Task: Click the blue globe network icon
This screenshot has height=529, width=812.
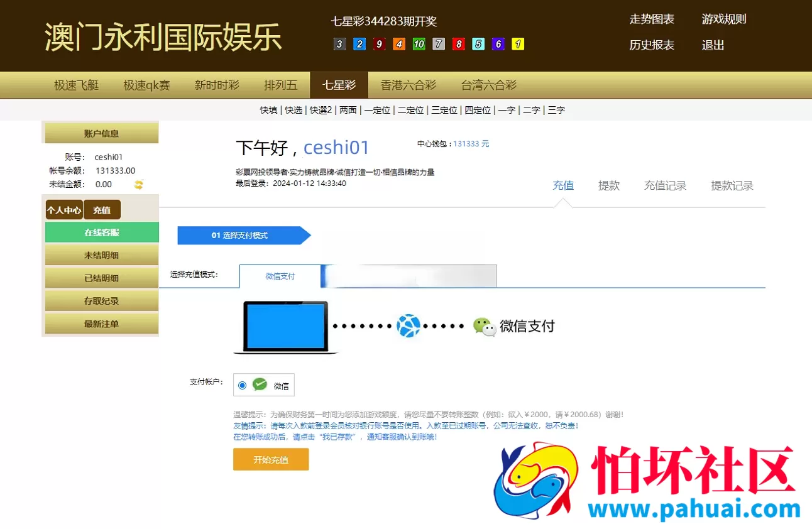Action: pyautogui.click(x=409, y=326)
